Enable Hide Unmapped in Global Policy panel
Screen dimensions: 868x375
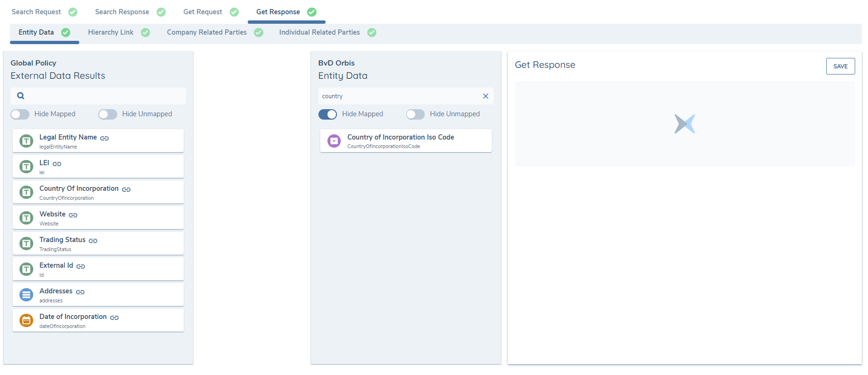click(108, 114)
